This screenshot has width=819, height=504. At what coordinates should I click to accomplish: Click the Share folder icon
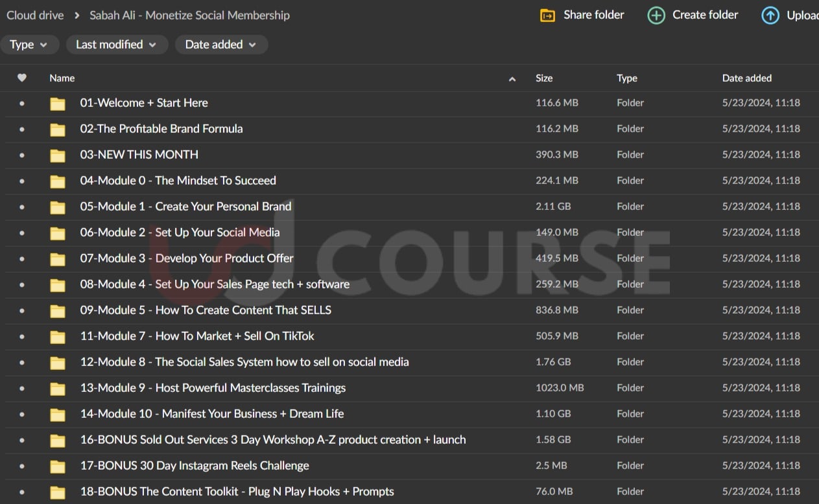(x=547, y=16)
